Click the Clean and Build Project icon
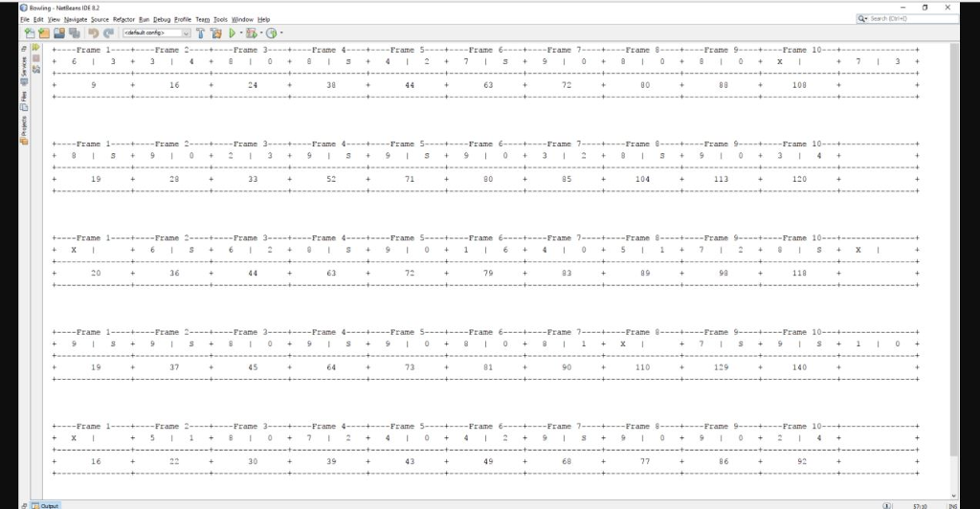 point(216,33)
